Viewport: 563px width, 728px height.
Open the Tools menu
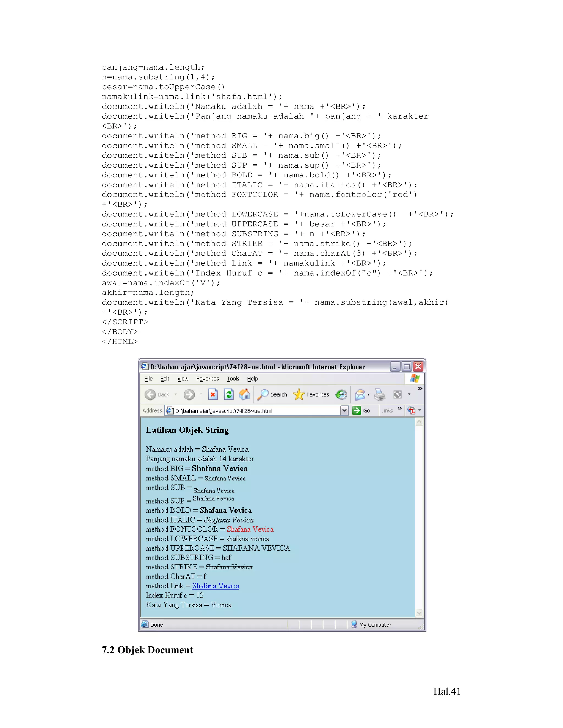pyautogui.click(x=233, y=379)
